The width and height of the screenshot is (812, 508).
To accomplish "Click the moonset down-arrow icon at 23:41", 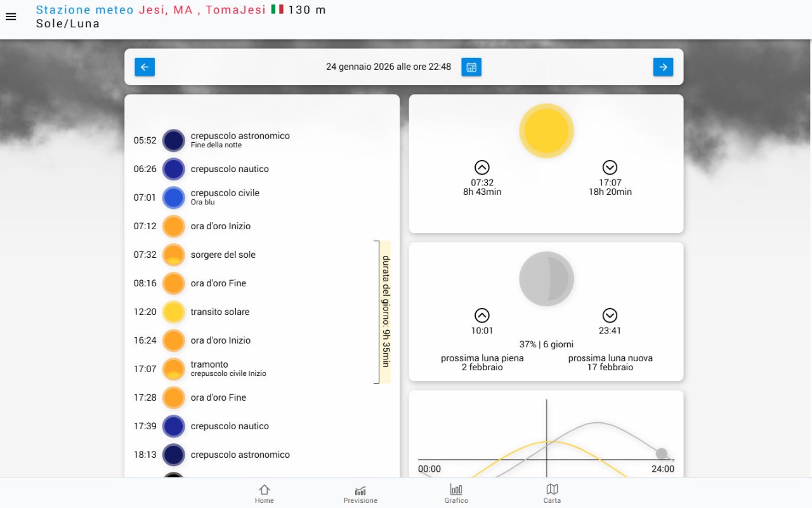I will (x=610, y=316).
